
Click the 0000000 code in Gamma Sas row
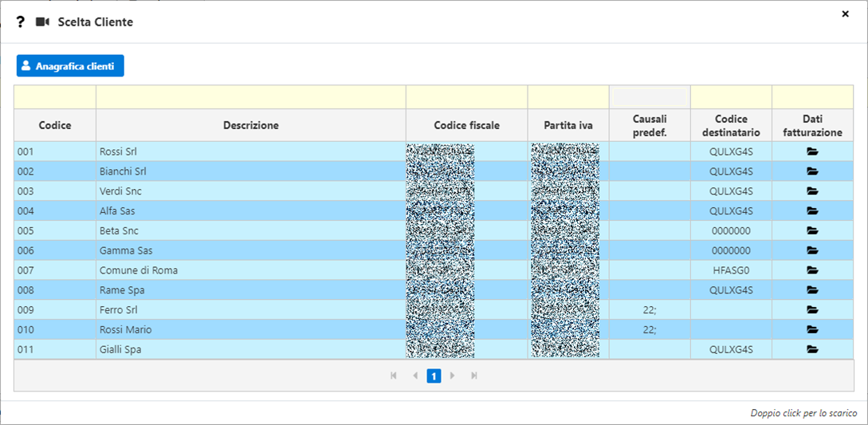pyautogui.click(x=731, y=250)
